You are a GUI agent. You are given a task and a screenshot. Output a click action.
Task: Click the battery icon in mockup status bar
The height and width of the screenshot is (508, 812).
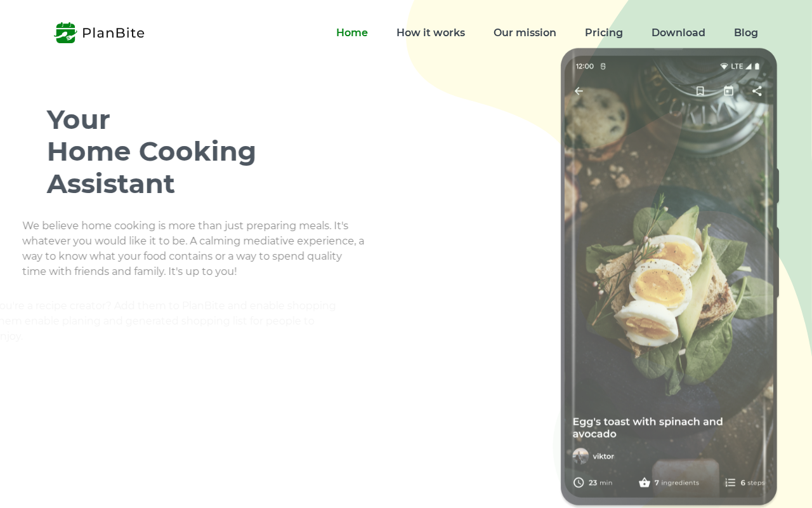757,66
